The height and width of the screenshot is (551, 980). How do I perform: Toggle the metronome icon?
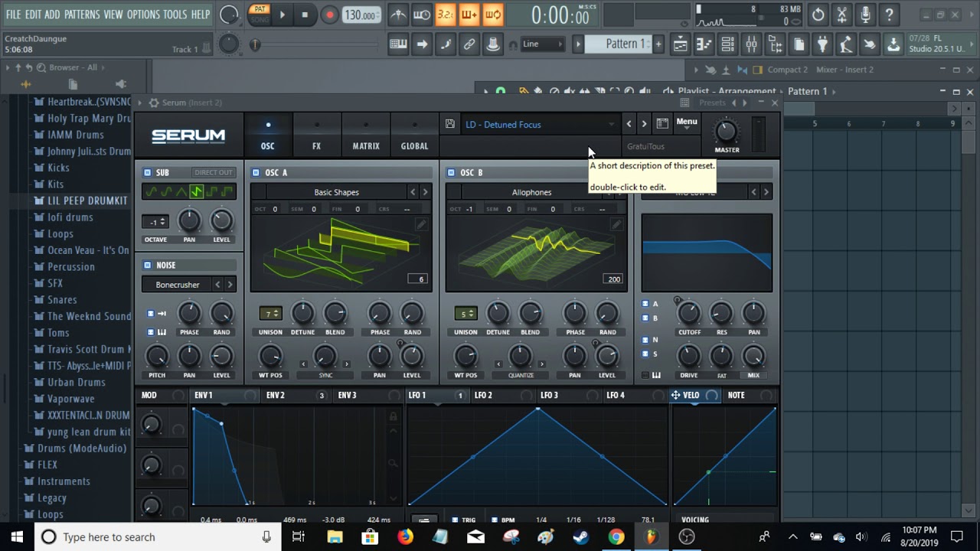[398, 15]
